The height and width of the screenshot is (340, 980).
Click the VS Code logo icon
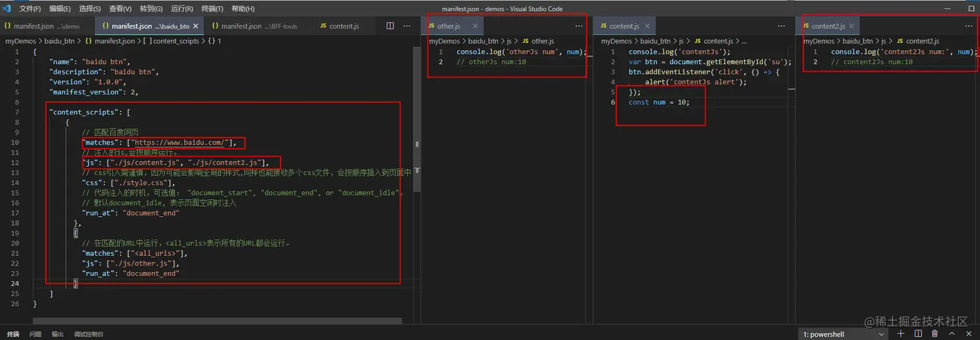(8, 8)
